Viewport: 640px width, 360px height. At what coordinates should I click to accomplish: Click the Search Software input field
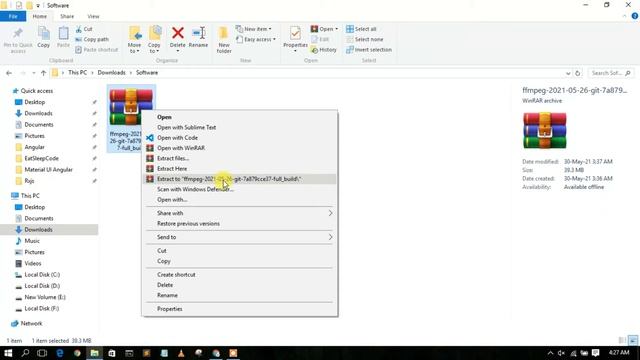(x=611, y=73)
